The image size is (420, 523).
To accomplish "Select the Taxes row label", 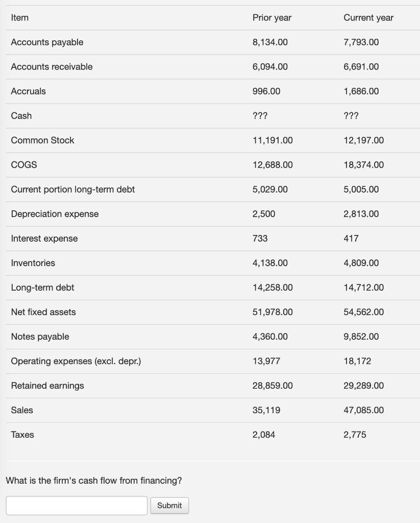I will (22, 435).
